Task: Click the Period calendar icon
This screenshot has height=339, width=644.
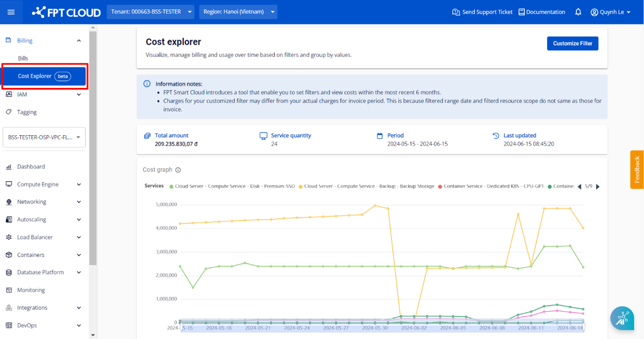Action: (x=380, y=136)
